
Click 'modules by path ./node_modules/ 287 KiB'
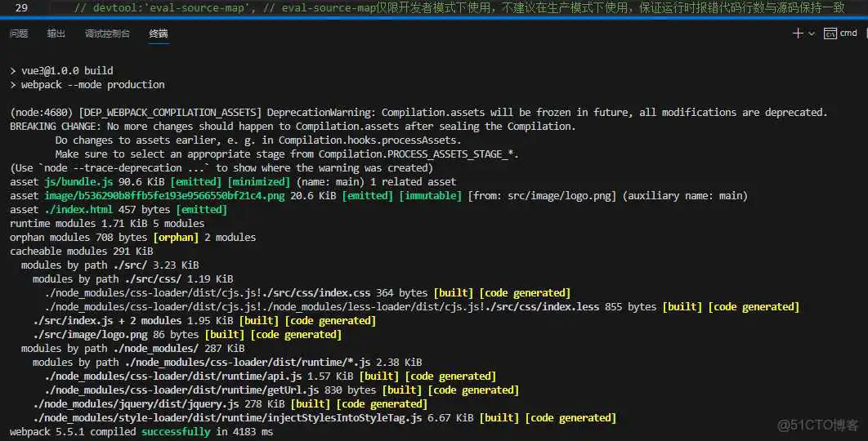(133, 348)
